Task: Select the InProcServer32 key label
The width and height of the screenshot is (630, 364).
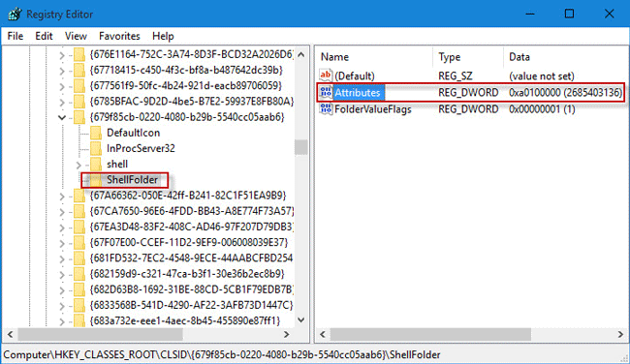Action: point(141,148)
